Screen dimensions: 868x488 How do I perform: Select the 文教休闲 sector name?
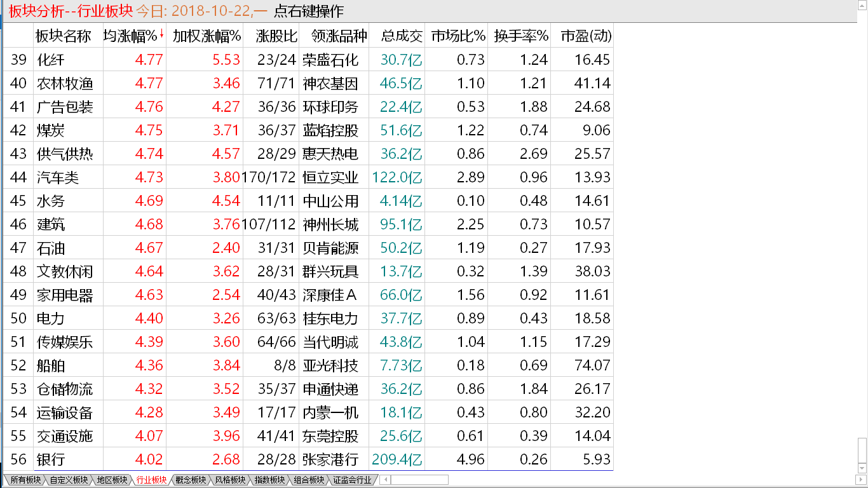click(x=65, y=271)
